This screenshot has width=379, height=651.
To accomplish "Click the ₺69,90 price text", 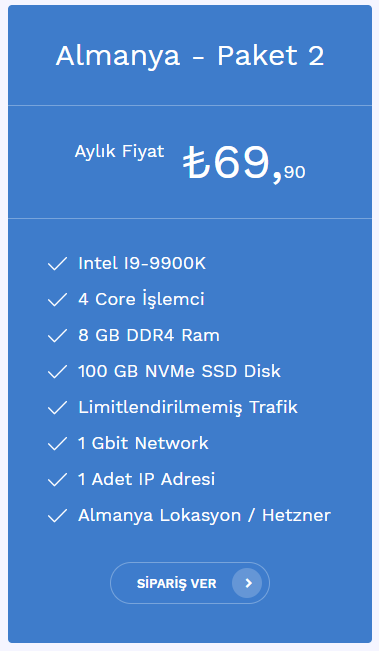I will point(244,163).
